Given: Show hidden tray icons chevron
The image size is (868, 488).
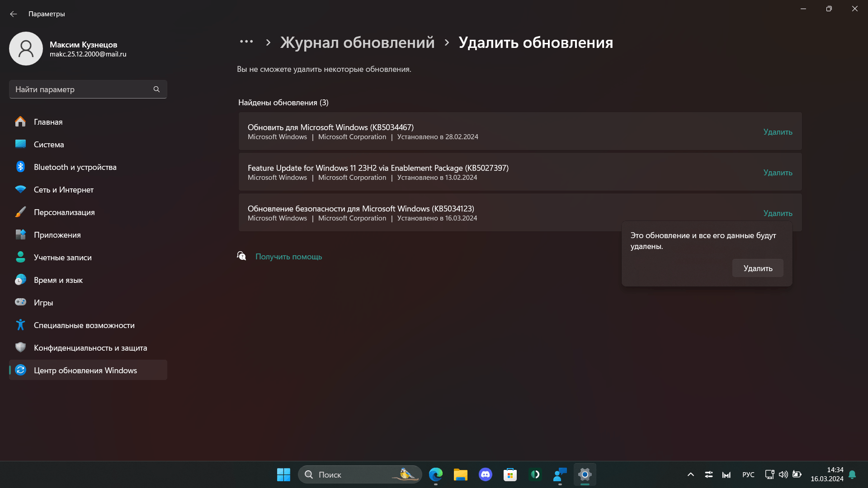Looking at the screenshot, I should pyautogui.click(x=691, y=474).
